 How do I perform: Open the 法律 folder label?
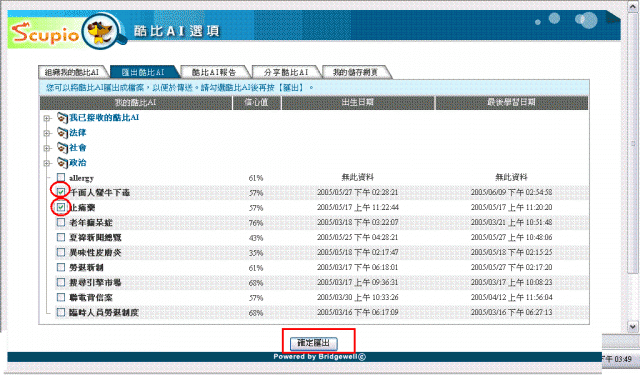pyautogui.click(x=78, y=133)
